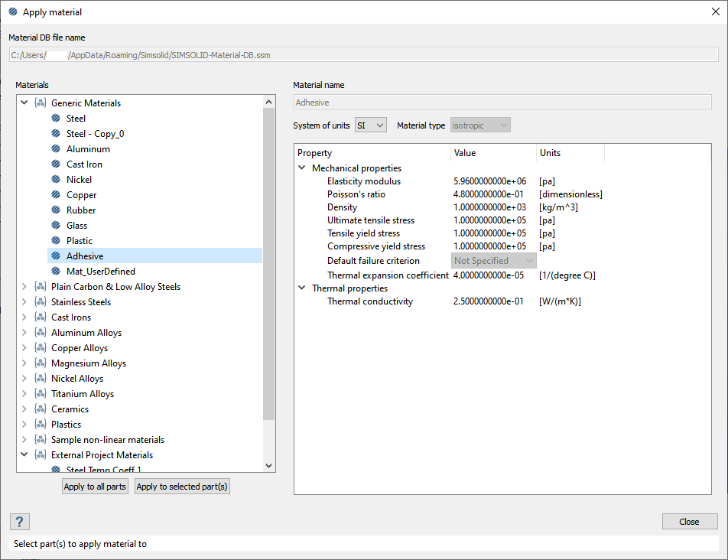Select the Aluminum Alloys category

86,333
